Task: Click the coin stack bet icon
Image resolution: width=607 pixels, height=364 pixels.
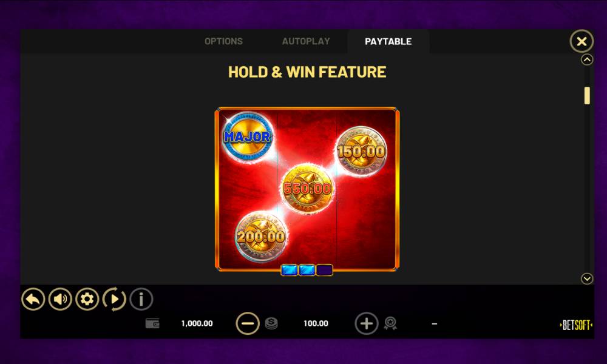Action: tap(271, 323)
